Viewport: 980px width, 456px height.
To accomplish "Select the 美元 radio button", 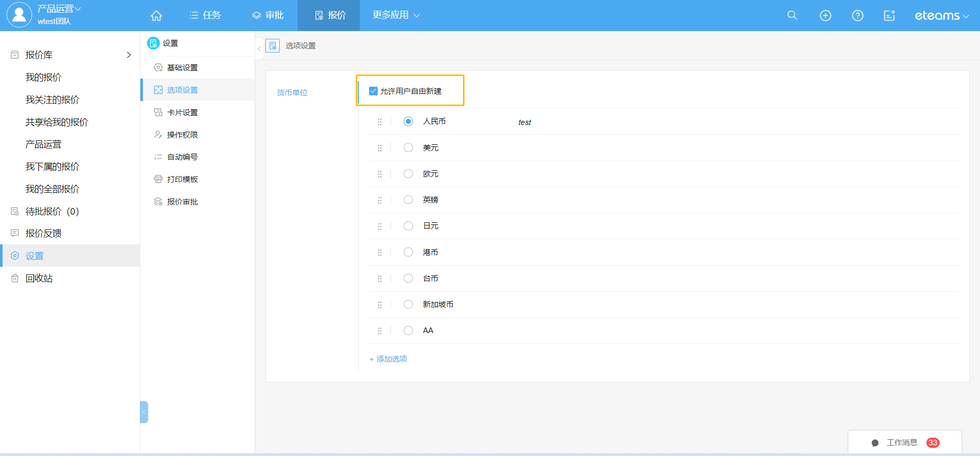I will [x=408, y=148].
